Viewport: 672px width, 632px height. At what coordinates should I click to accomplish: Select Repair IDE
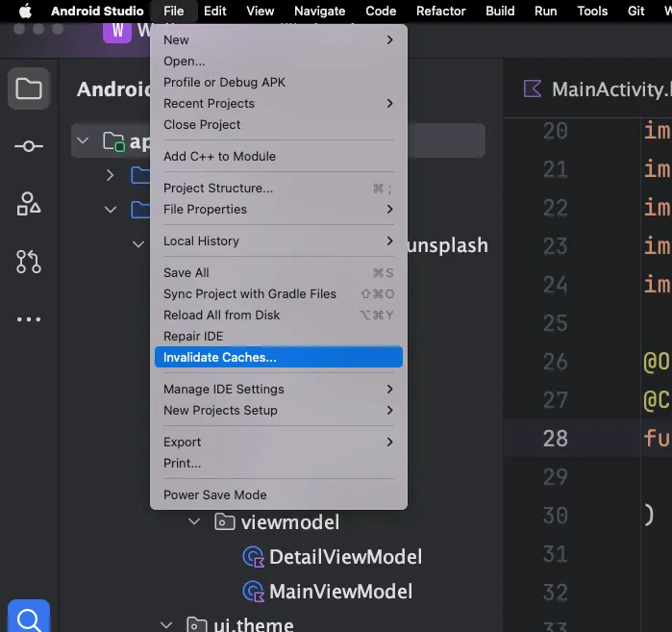[193, 336]
